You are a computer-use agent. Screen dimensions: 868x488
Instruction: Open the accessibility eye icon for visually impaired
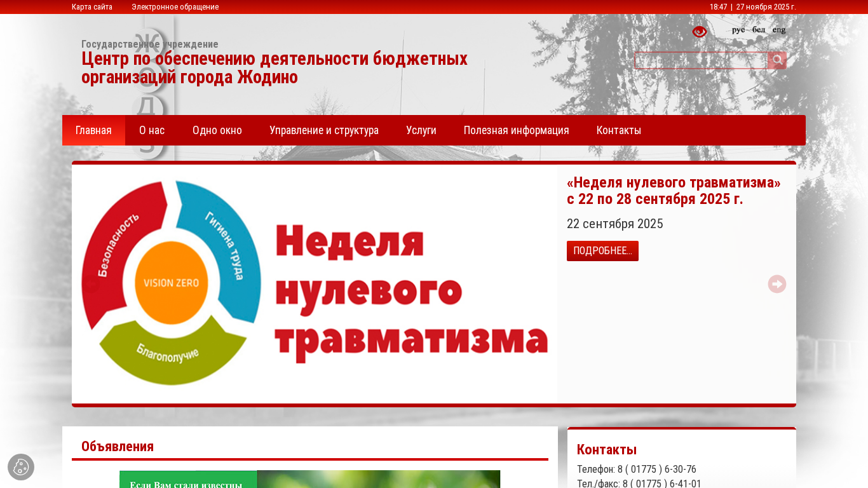(x=700, y=31)
